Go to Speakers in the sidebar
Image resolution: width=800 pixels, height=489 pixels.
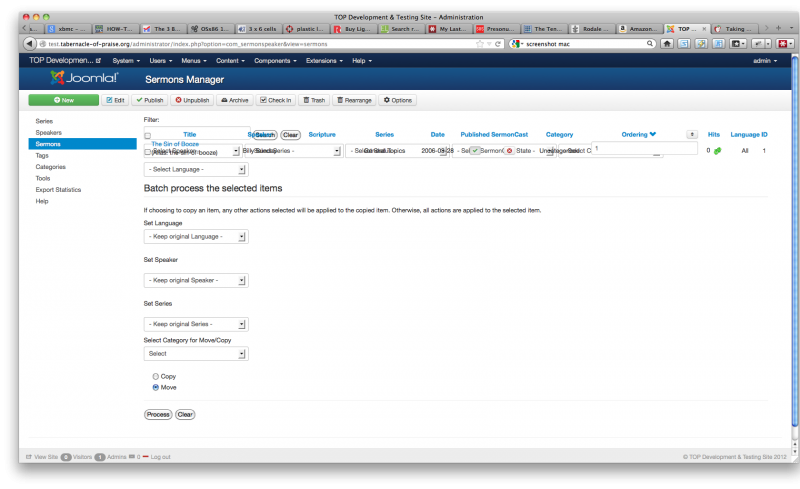tap(48, 133)
